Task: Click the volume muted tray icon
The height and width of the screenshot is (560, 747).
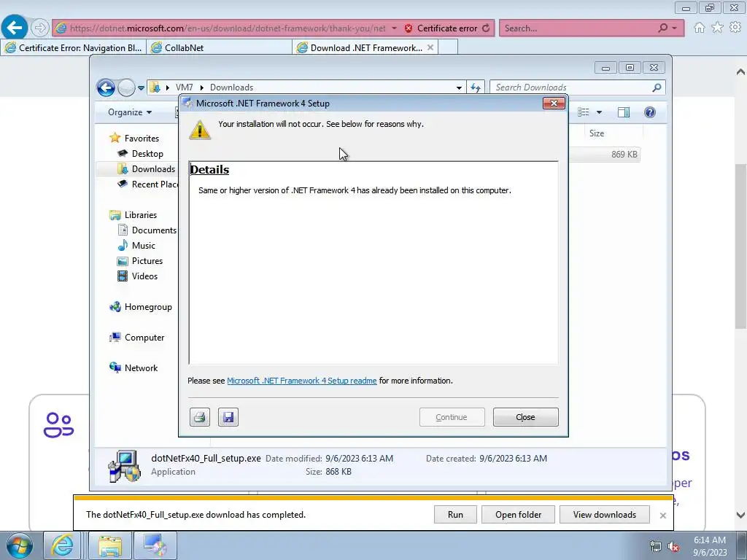Action: 673,547
